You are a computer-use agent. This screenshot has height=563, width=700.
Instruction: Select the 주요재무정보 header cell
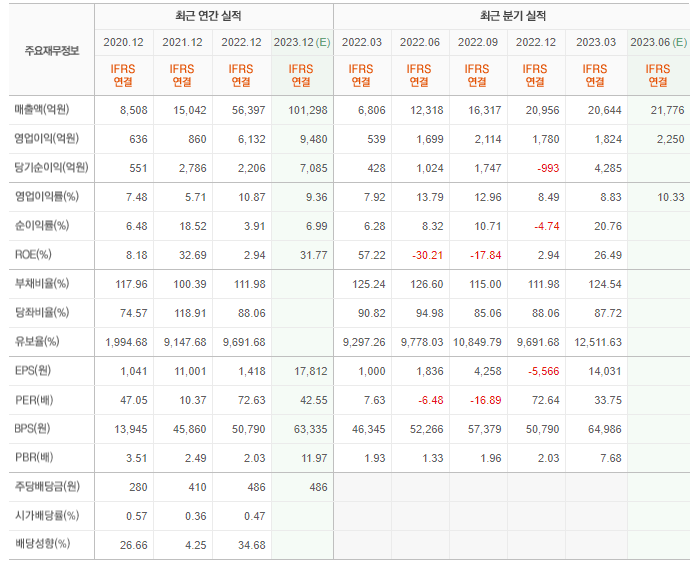[52, 50]
